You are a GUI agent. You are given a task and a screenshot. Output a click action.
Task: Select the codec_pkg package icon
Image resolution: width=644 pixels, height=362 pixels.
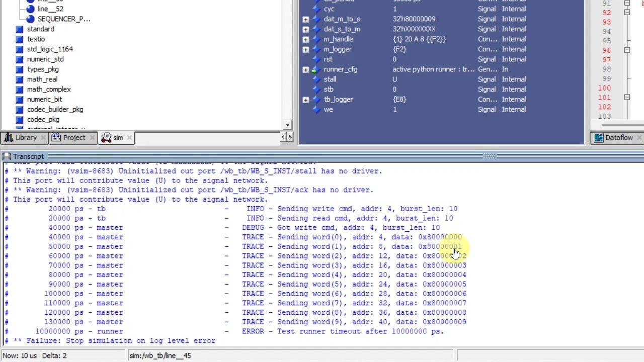point(20,120)
